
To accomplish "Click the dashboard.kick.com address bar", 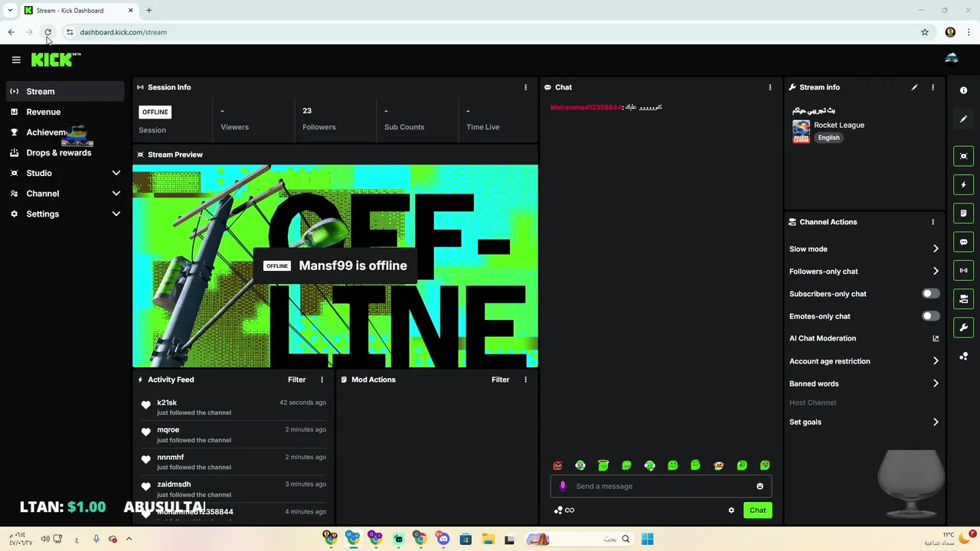I will click(490, 32).
